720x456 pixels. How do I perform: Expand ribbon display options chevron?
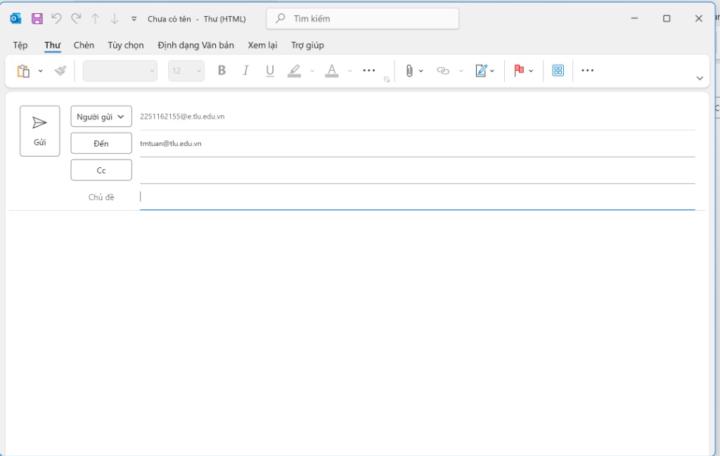coord(699,78)
